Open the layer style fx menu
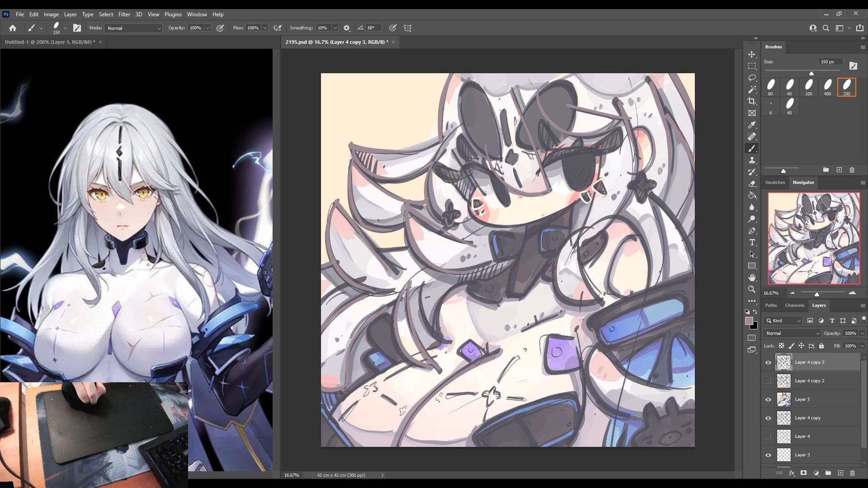Image resolution: width=868 pixels, height=488 pixels. tap(792, 473)
